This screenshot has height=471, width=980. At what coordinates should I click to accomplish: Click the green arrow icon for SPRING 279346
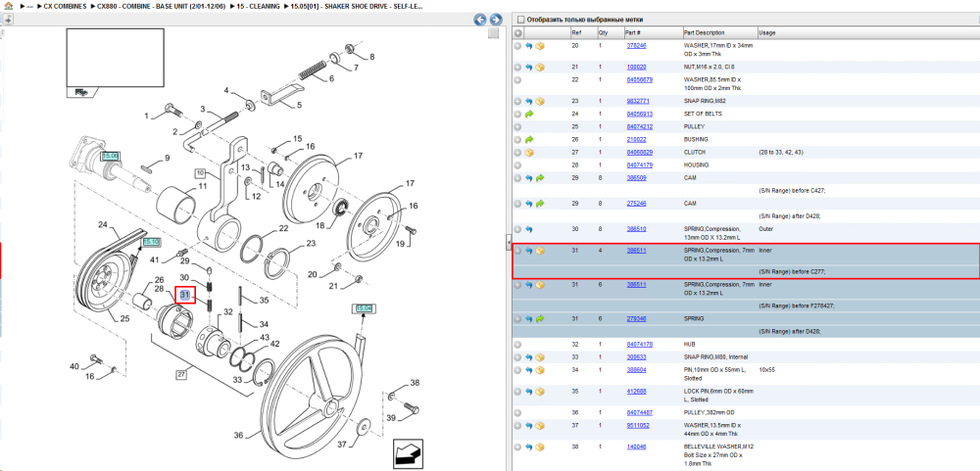point(539,318)
